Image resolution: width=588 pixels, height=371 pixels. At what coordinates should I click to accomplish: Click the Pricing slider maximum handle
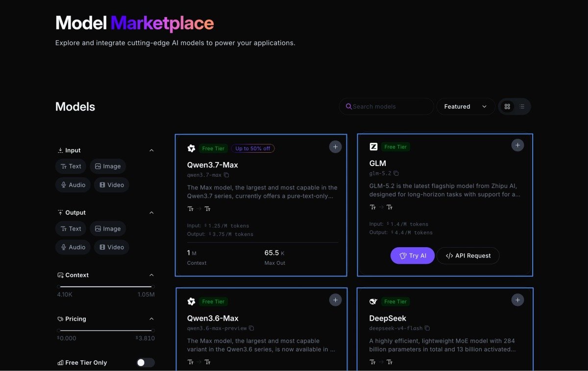click(x=153, y=330)
